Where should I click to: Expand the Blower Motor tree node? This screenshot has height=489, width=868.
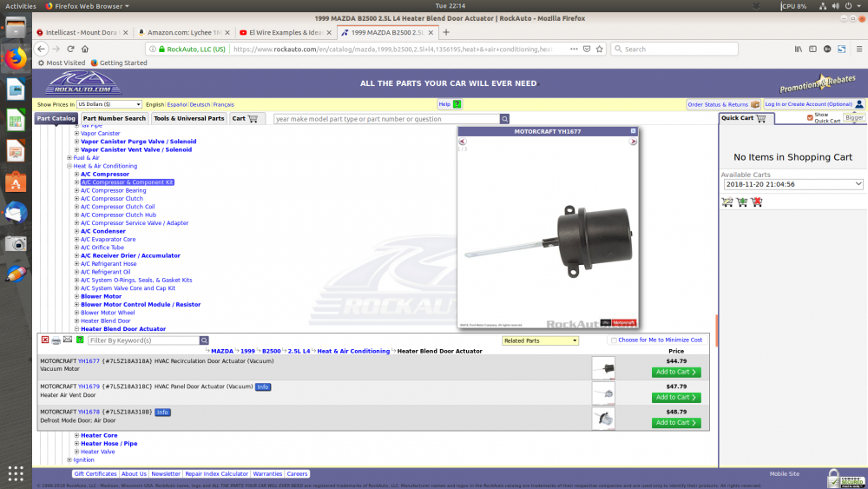click(x=77, y=296)
